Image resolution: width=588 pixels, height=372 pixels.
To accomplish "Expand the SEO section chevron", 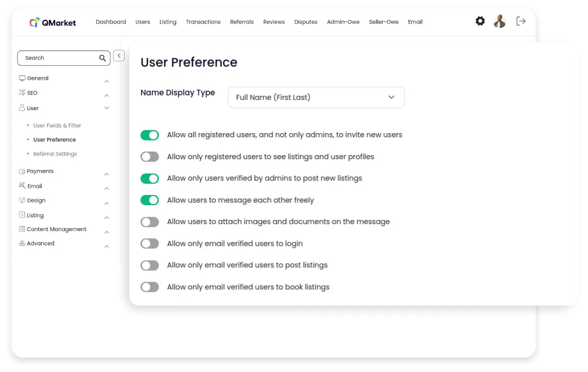I will 107,95.
